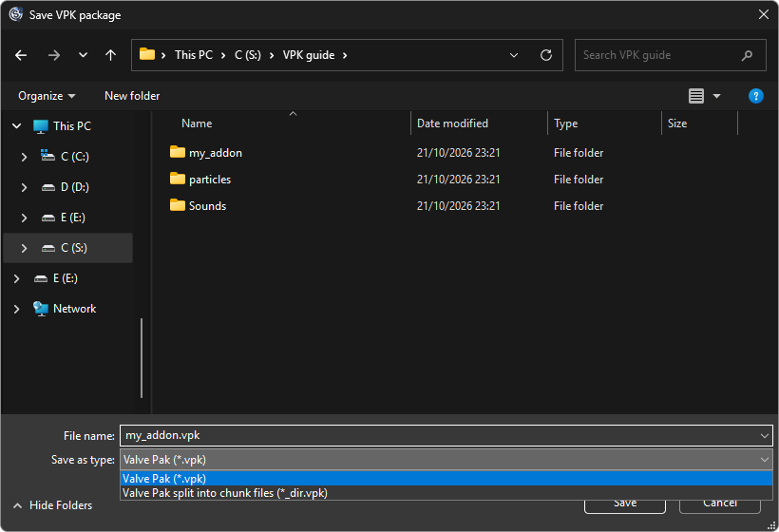Click Sounds row date '21/10/2026 23:21'
This screenshot has width=779, height=532.
[458, 206]
